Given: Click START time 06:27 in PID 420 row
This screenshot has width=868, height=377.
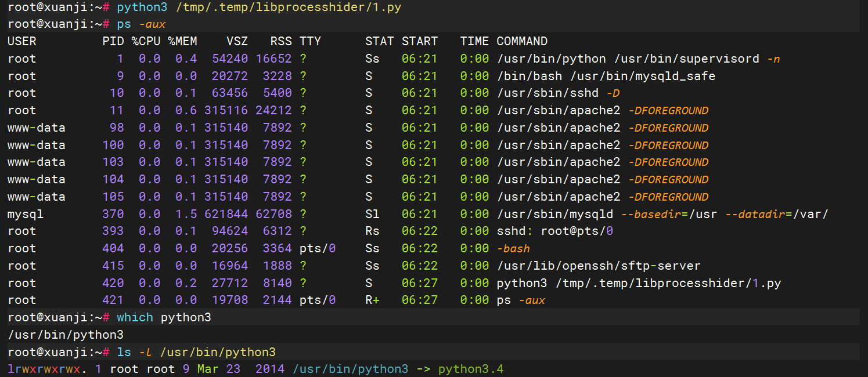Looking at the screenshot, I should point(420,283).
